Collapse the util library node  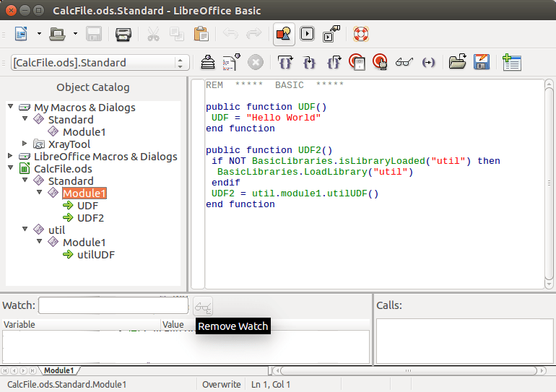[x=25, y=230]
